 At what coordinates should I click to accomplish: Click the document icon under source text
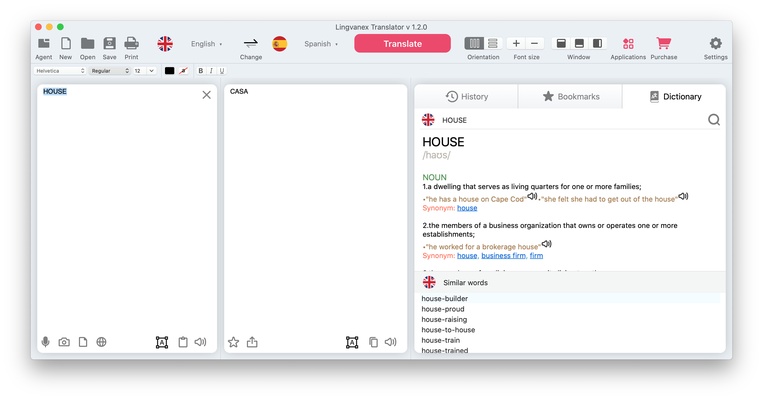pyautogui.click(x=83, y=342)
